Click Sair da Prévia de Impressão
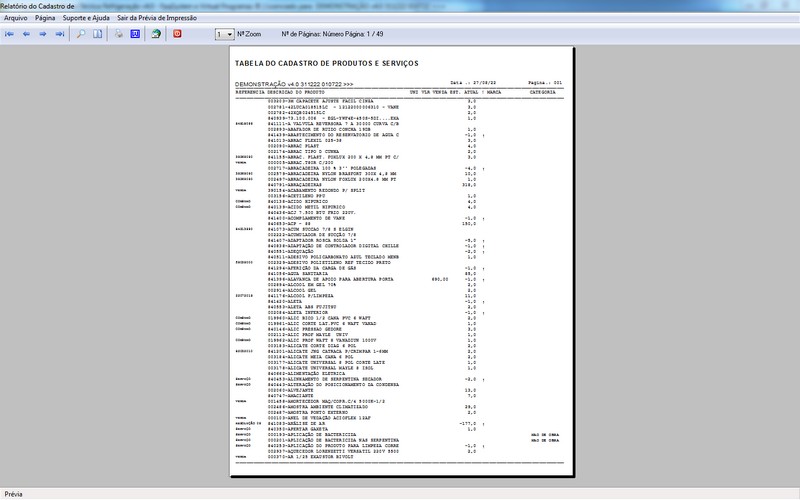Viewport: 800px width, 500px height. tap(157, 18)
